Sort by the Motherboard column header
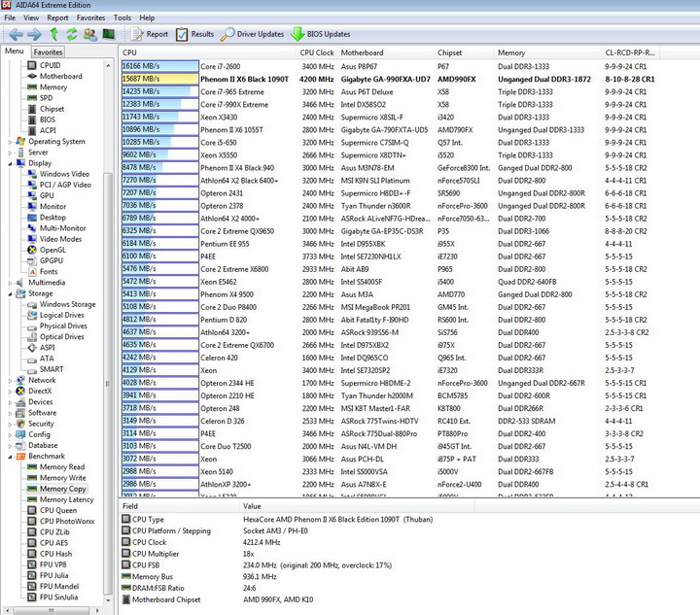This screenshot has width=700, height=615. click(x=385, y=52)
